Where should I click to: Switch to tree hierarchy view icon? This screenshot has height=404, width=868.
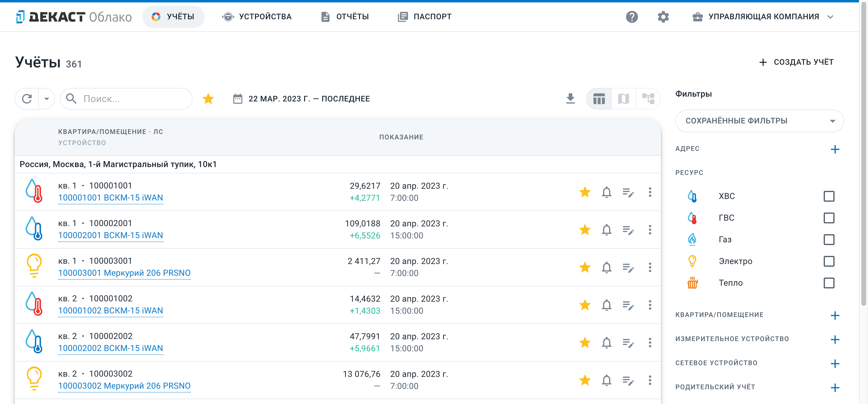(648, 99)
